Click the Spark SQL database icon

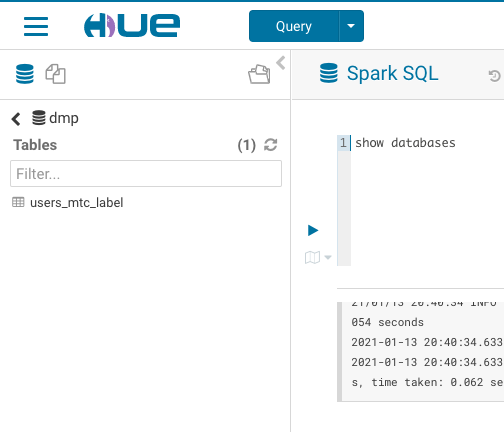pos(329,73)
